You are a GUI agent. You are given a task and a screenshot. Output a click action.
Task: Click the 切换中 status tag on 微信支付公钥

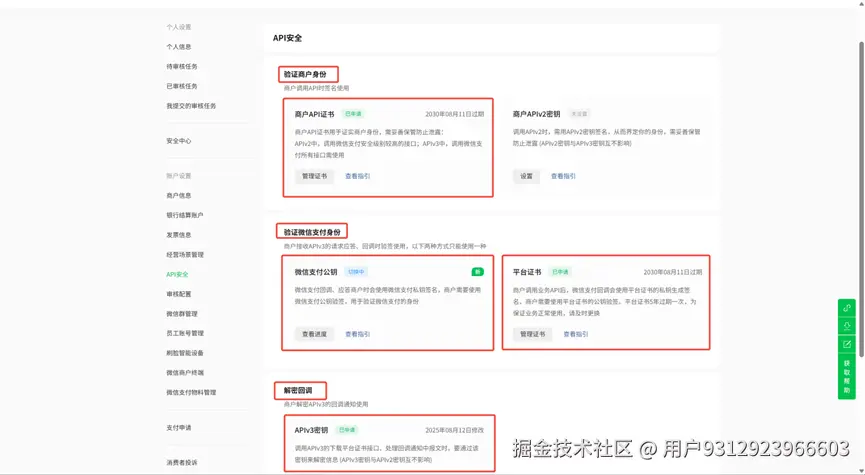click(x=356, y=271)
